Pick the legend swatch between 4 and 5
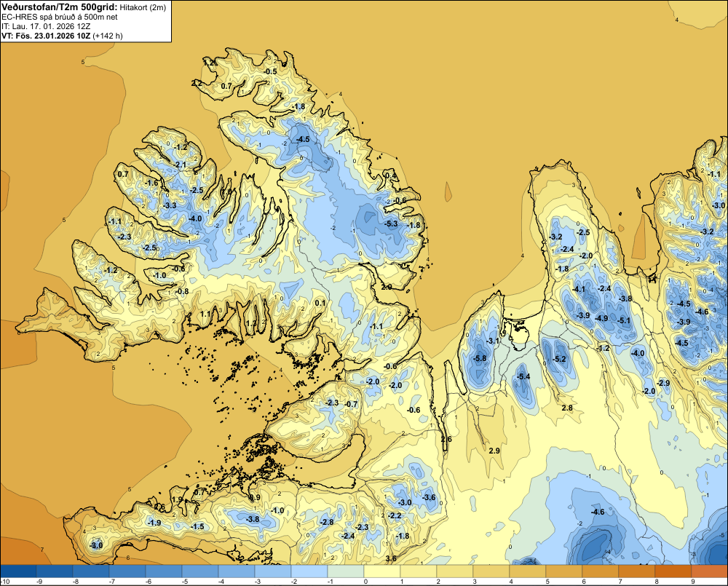 tap(528, 571)
